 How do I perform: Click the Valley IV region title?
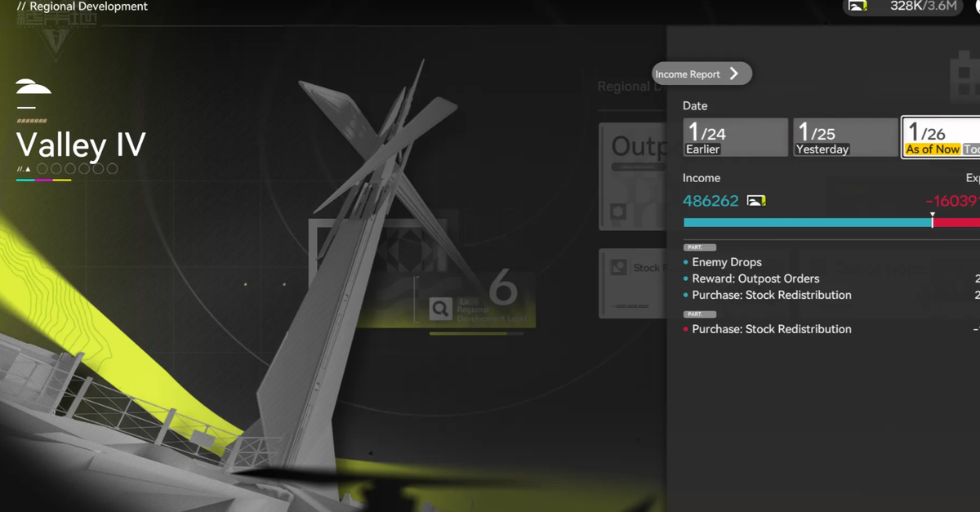point(81,145)
